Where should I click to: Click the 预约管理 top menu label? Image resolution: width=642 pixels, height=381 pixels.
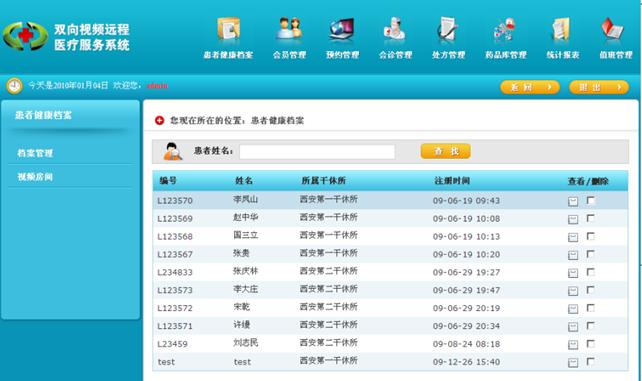(x=342, y=55)
